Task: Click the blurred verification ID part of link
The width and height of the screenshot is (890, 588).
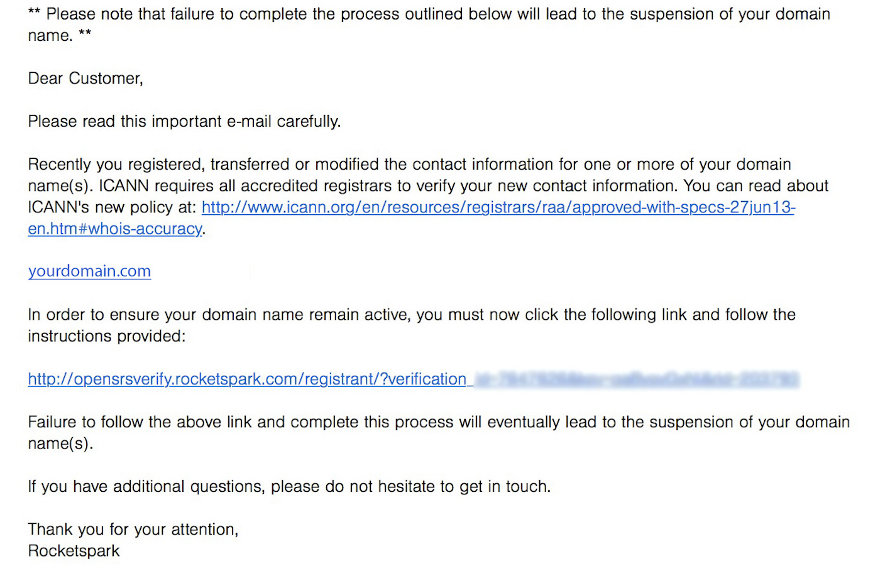Action: (x=636, y=379)
